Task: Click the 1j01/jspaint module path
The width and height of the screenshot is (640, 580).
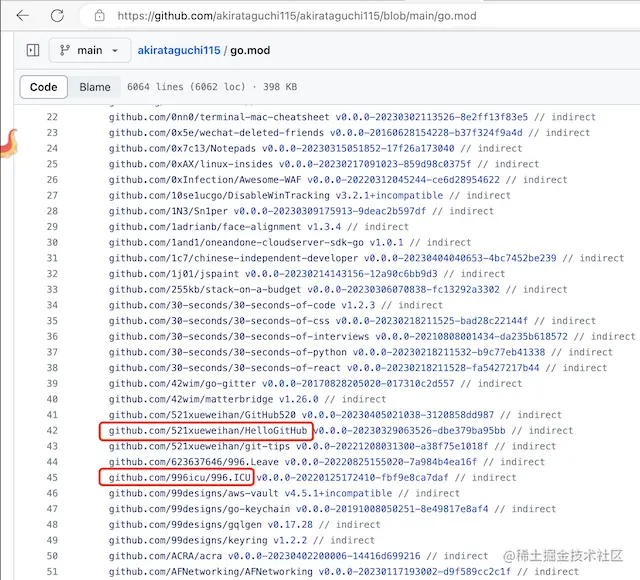Action: pos(173,274)
